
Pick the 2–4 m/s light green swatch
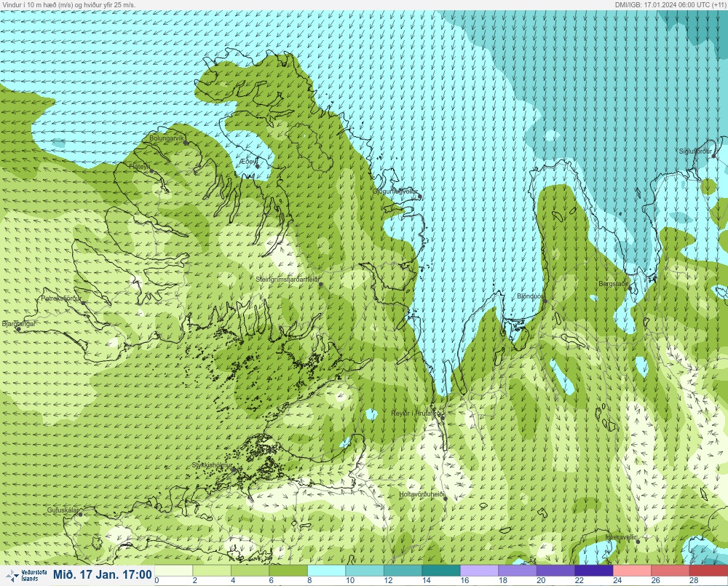point(212,570)
